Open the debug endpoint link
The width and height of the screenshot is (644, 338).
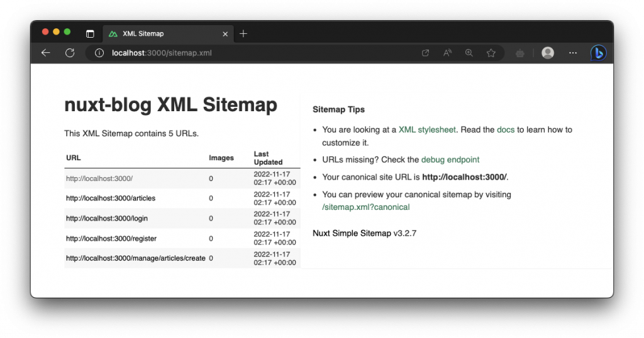click(x=450, y=160)
